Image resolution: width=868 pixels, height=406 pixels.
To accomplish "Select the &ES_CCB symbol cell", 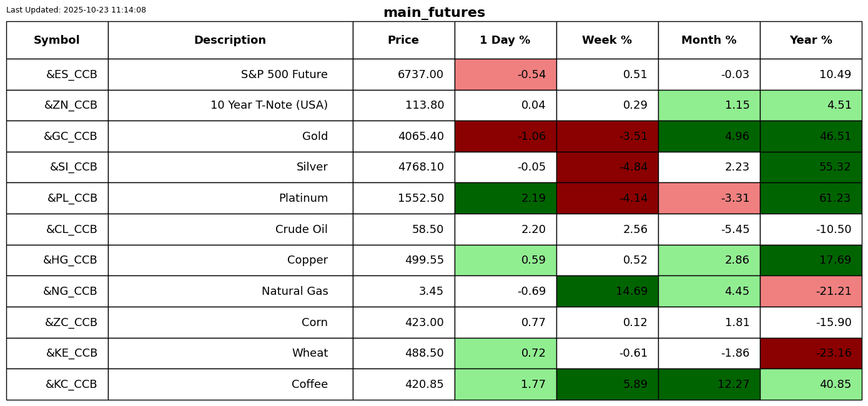I will [71, 75].
